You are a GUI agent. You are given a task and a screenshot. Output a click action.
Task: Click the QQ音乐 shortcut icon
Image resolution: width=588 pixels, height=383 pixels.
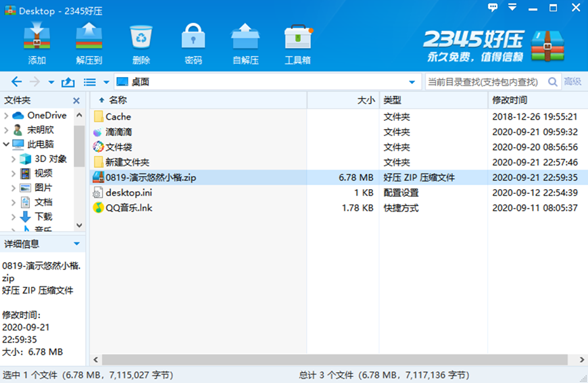(98, 207)
